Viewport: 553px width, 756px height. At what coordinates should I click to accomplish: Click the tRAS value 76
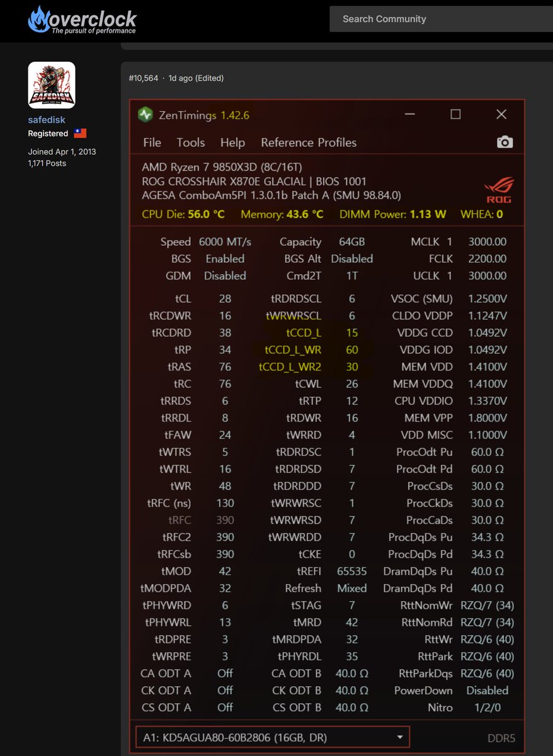pos(225,367)
